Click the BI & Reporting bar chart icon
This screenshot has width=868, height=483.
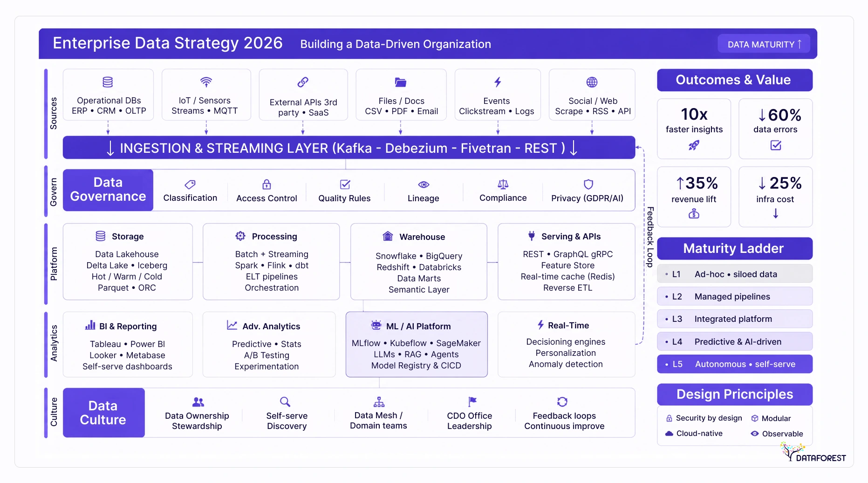(90, 325)
